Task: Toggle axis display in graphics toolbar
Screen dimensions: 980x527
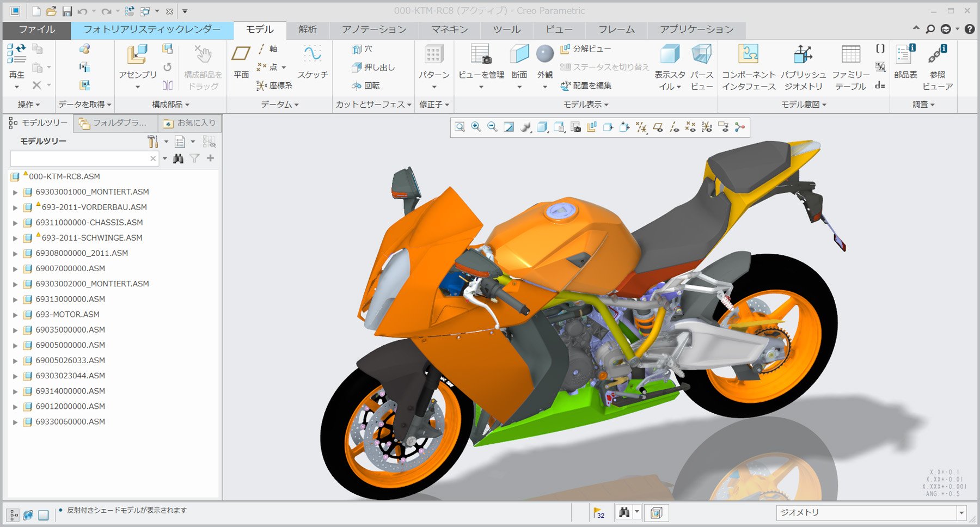Action: [x=674, y=127]
